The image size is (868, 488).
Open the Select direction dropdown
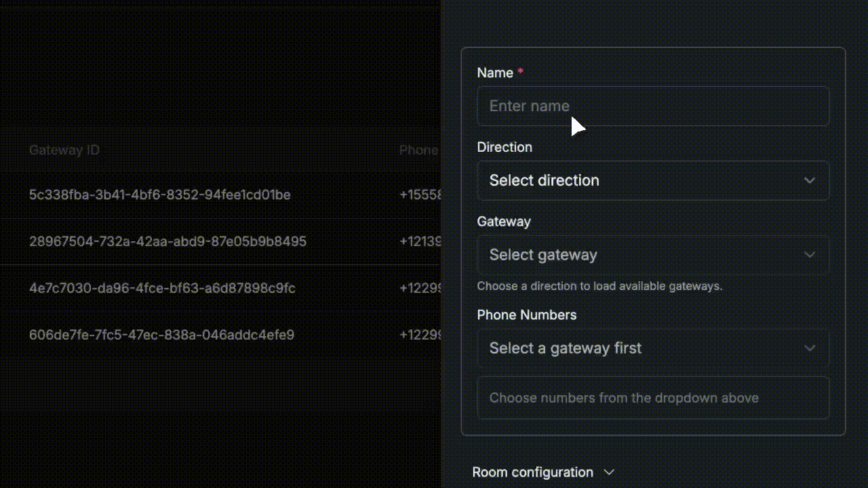[x=652, y=180]
